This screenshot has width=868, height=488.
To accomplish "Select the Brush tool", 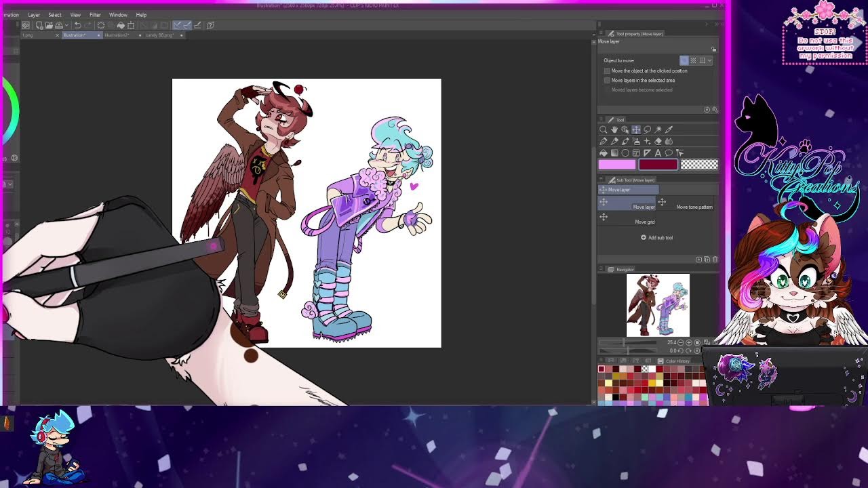I will click(625, 141).
